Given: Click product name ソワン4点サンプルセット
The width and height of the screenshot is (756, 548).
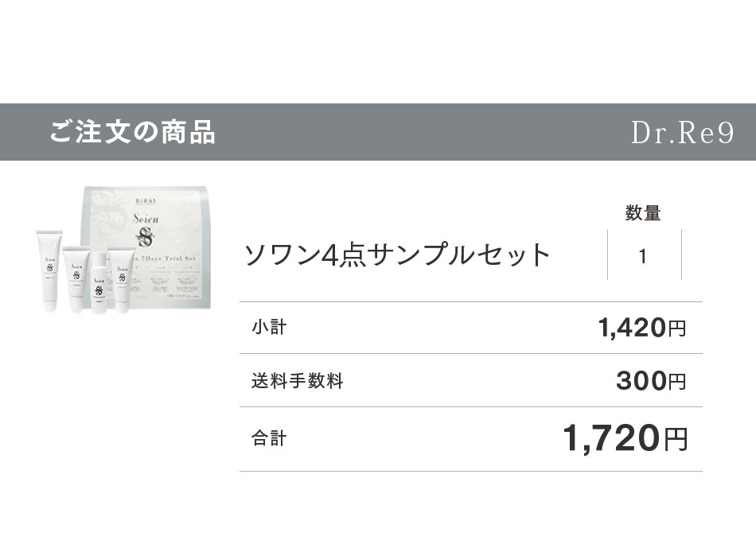Looking at the screenshot, I should [397, 255].
